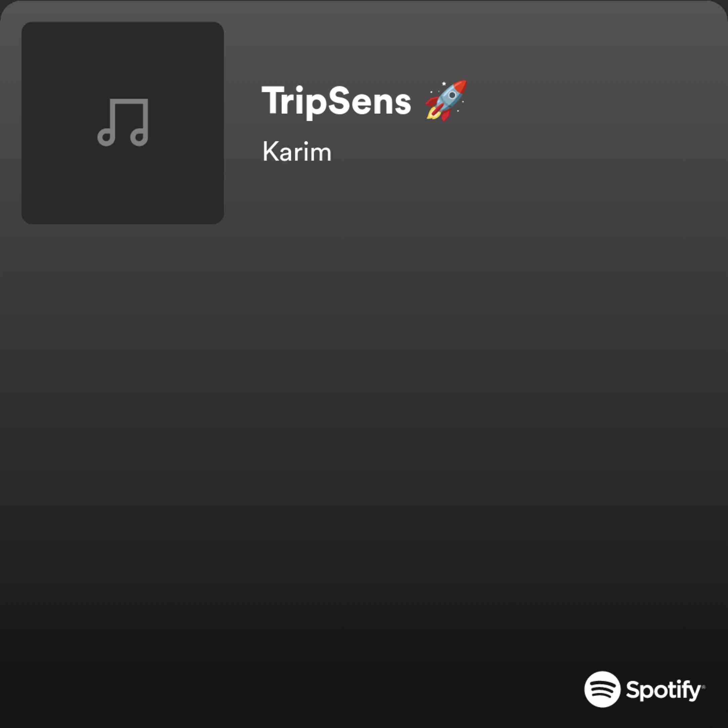Click the rocket emoji porthole window

[452, 95]
